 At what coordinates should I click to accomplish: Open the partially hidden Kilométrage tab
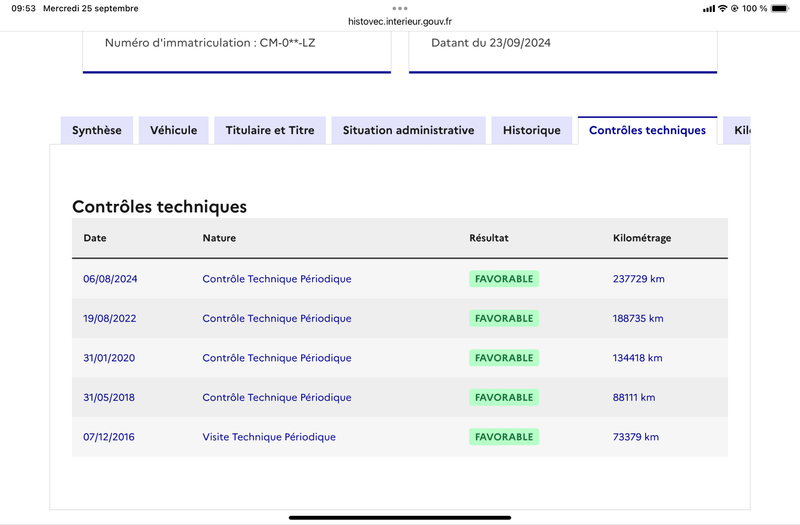737,130
